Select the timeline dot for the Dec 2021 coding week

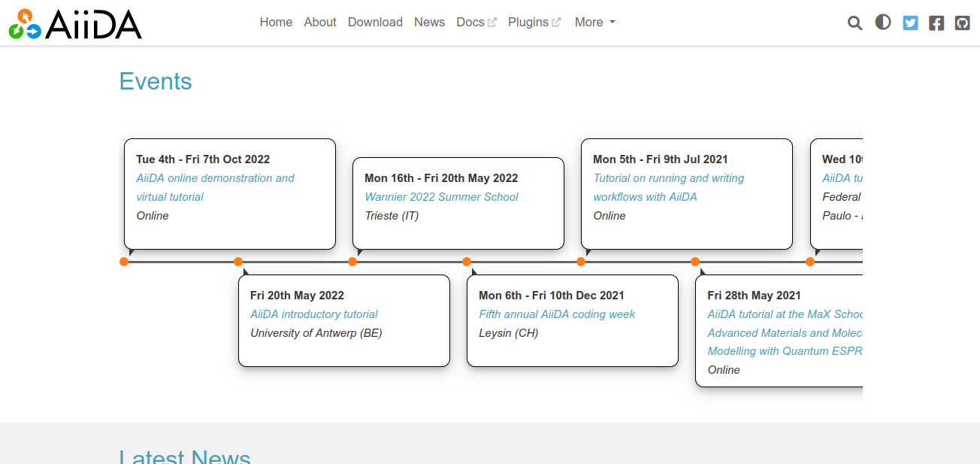coord(467,262)
